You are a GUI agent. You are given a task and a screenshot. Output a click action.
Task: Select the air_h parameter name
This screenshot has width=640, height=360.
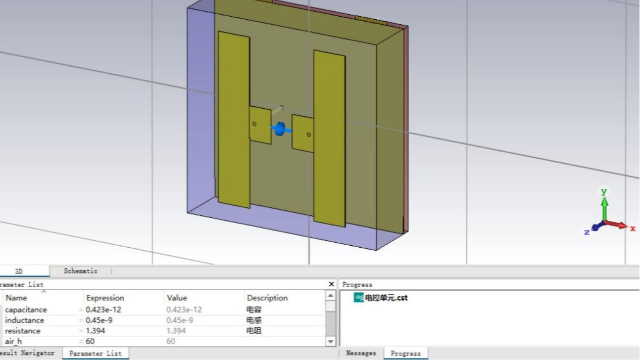(x=13, y=341)
